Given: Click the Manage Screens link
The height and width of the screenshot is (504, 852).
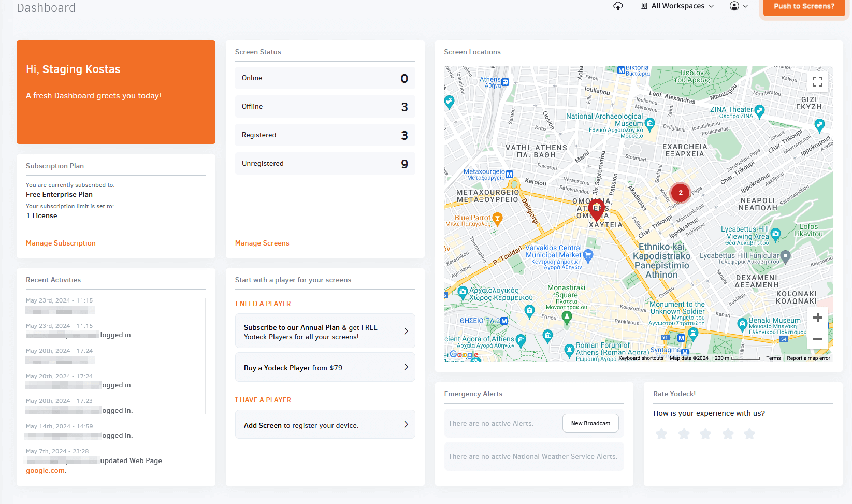Looking at the screenshot, I should point(262,243).
